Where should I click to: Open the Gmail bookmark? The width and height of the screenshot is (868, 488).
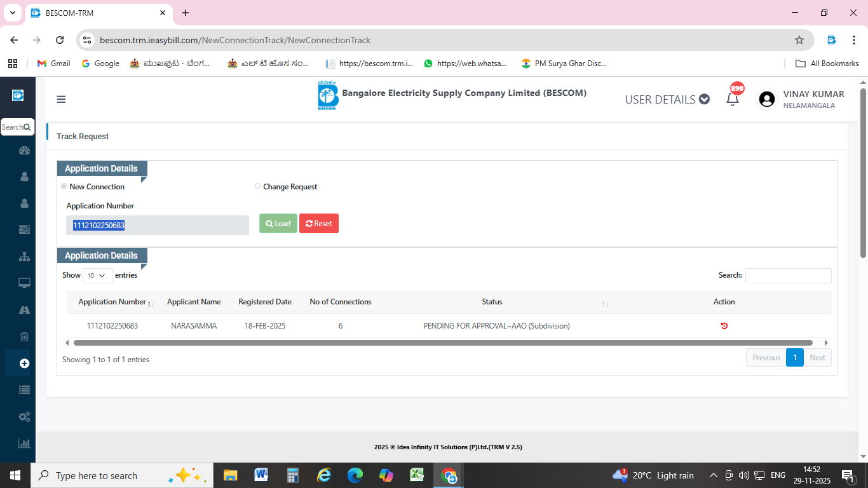[54, 64]
